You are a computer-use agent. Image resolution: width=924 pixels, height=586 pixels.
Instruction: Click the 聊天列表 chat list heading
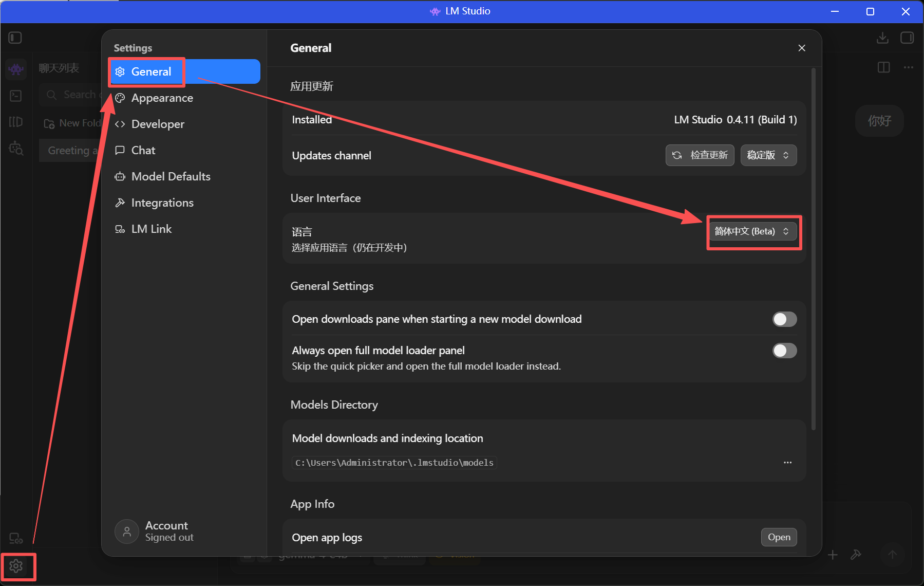click(59, 68)
